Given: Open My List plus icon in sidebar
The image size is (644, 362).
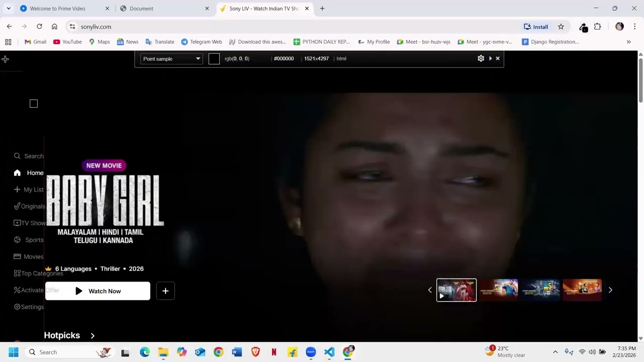Looking at the screenshot, I should pos(17,190).
